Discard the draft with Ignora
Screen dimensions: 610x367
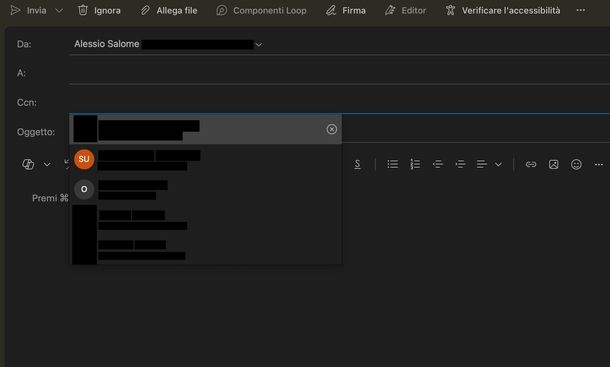click(99, 11)
